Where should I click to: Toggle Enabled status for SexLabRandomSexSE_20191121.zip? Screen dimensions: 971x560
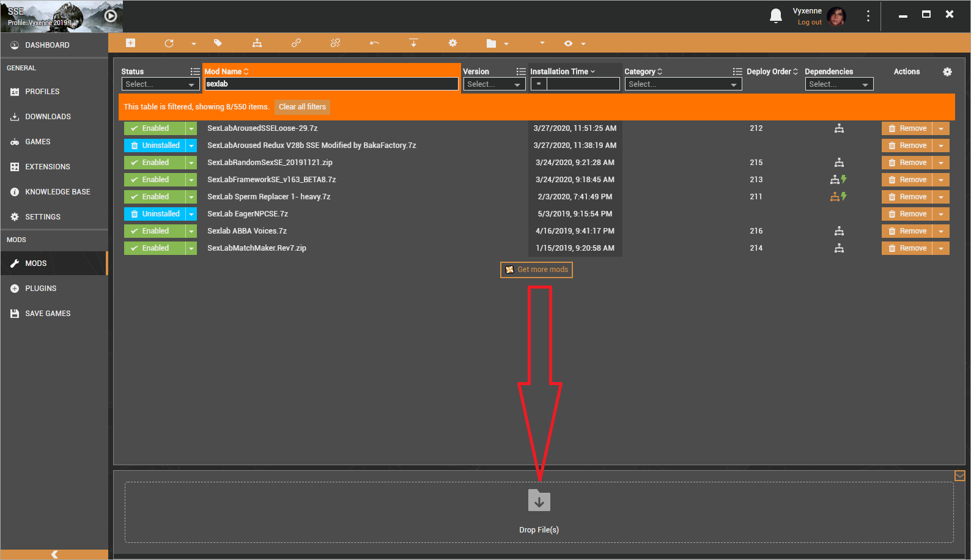click(155, 163)
